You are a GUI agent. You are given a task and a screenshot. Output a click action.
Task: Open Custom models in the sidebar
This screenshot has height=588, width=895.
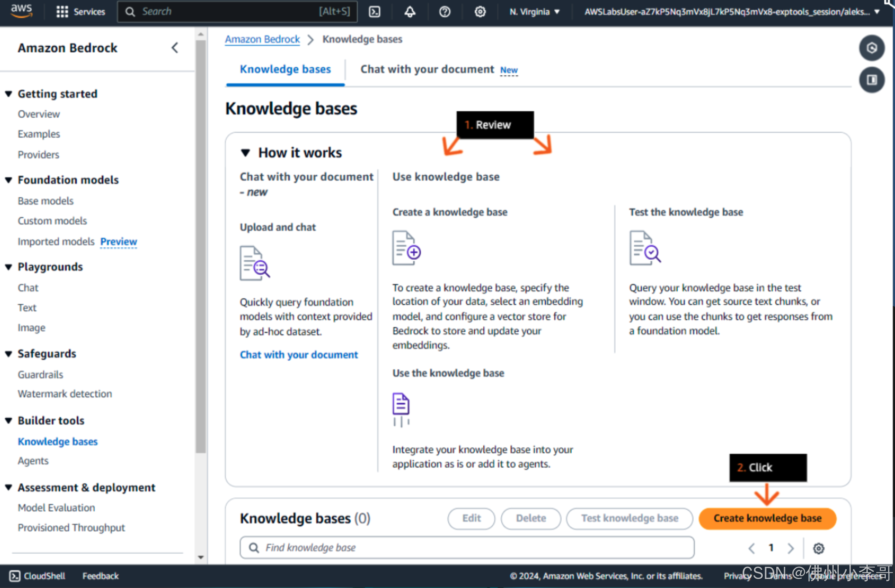pos(52,221)
